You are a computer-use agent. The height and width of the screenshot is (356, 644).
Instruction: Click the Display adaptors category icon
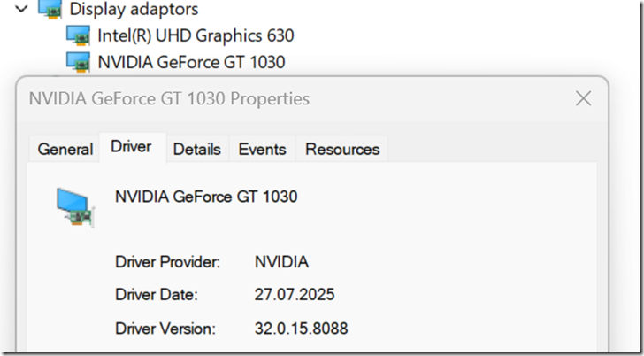[x=50, y=9]
